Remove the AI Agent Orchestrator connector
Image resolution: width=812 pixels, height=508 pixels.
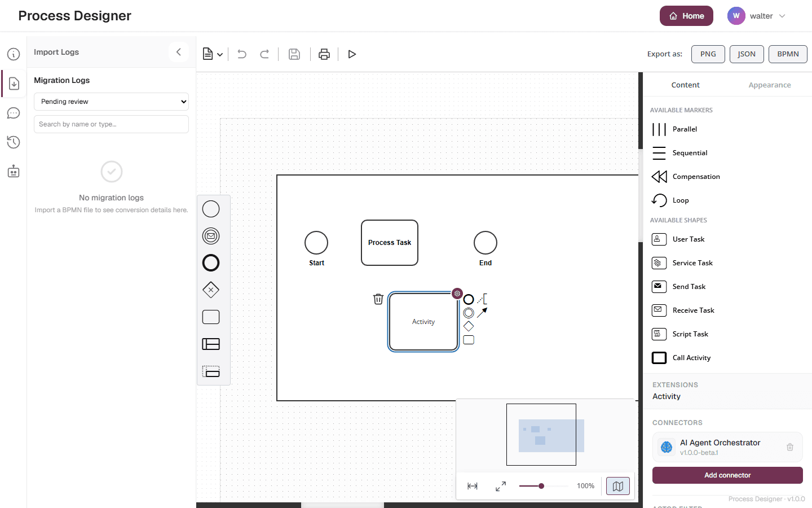[790, 447]
